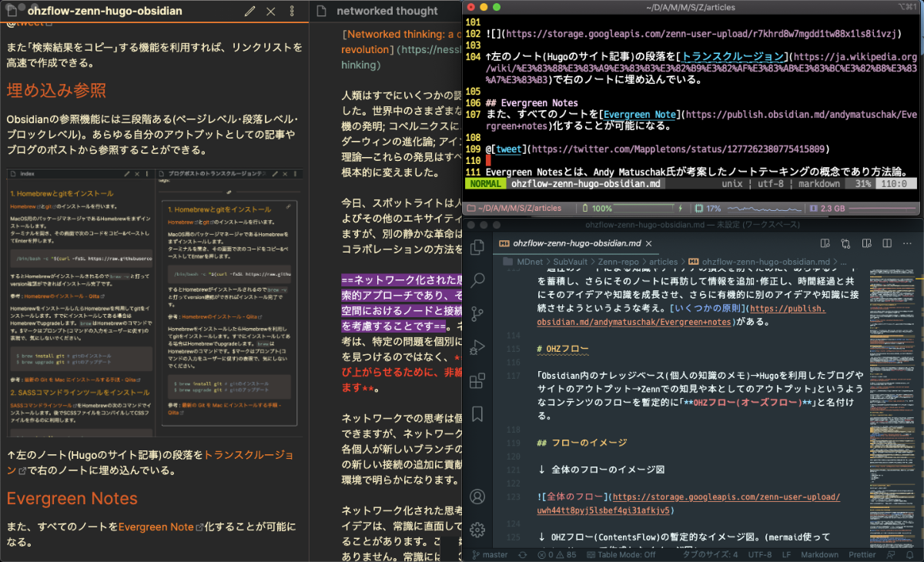Click the file icon beside the ohzflow-zenn-hugo-obsidian Obsidian title
924x562 pixels.
point(12,12)
